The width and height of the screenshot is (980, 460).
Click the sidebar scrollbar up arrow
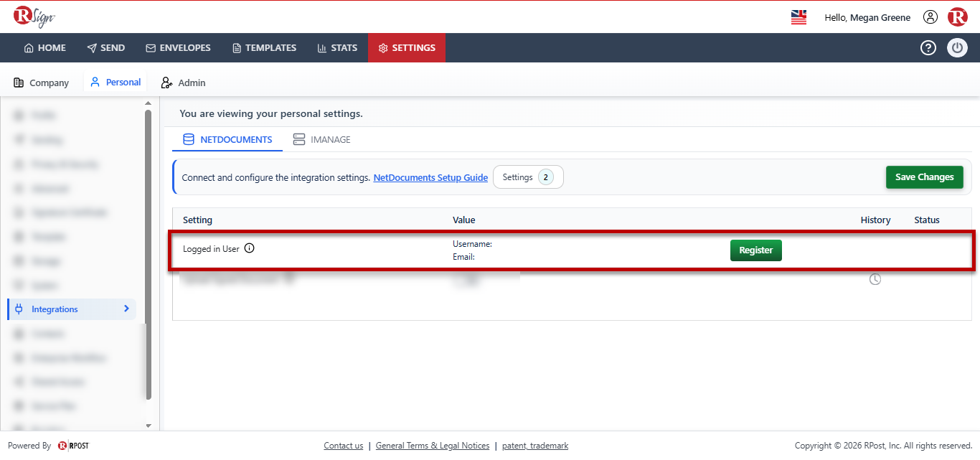tap(149, 105)
